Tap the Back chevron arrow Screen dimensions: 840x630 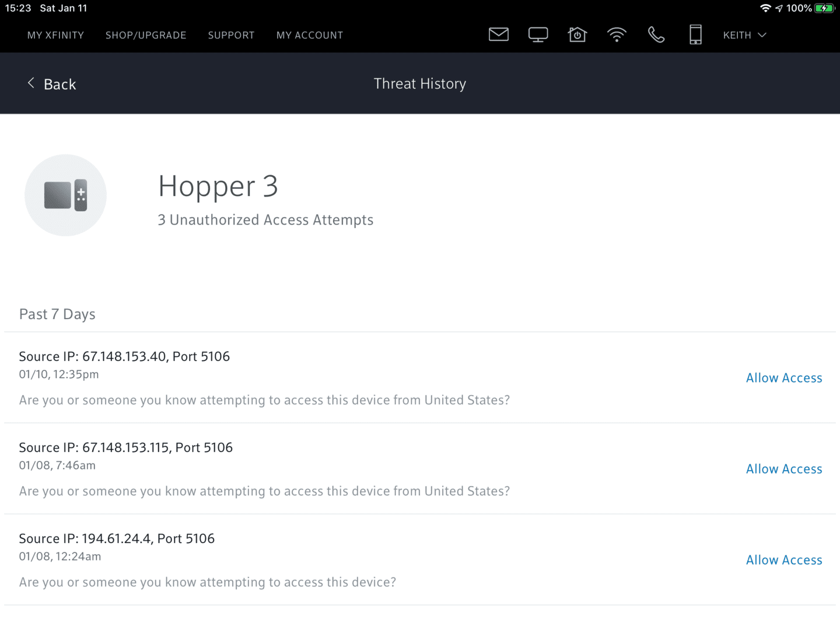click(31, 83)
